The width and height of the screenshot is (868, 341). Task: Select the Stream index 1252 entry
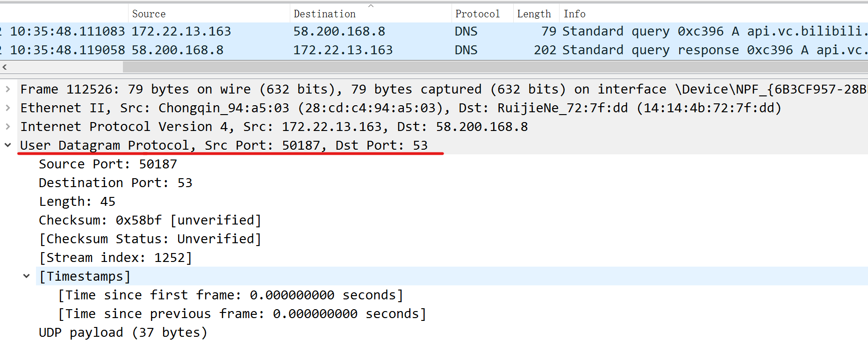click(x=115, y=257)
